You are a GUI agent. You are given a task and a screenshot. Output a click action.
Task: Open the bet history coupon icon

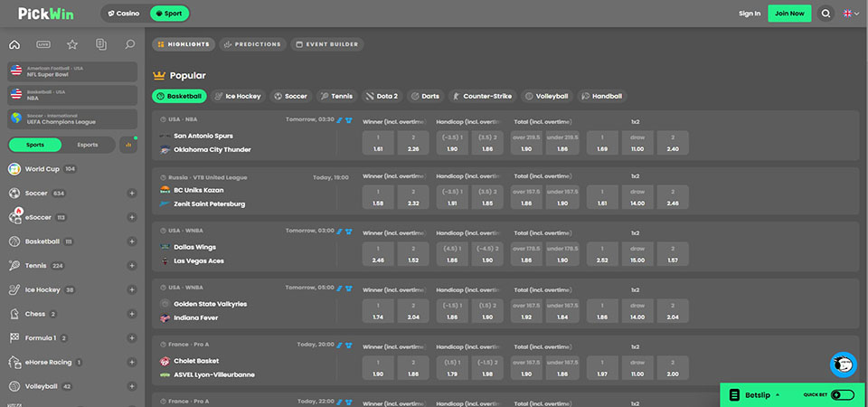100,45
